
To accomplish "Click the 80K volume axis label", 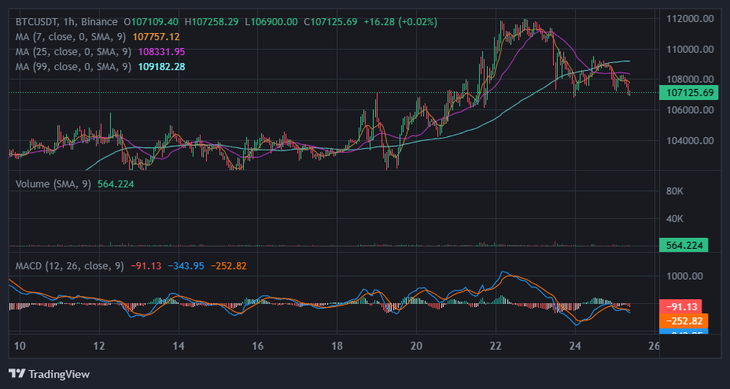I will [676, 191].
